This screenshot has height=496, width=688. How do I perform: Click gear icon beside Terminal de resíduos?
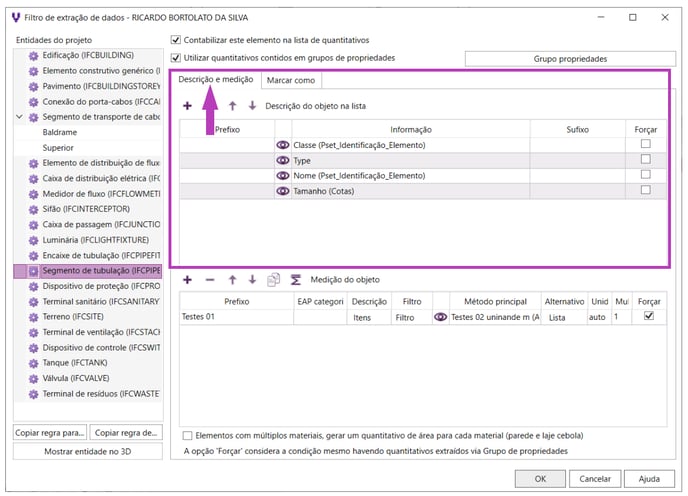33,394
